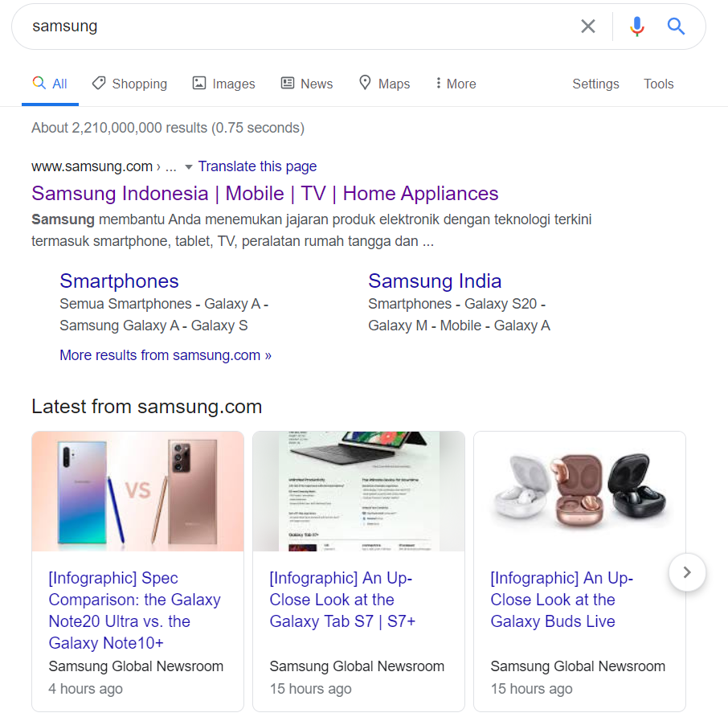Click Translate this page link
Viewport: 728px width, 717px height.
click(x=257, y=166)
